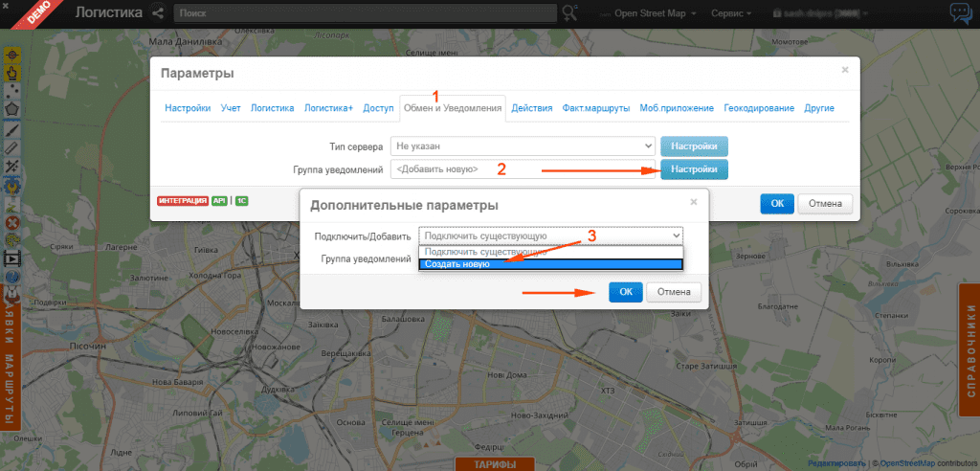Select the polygon drawing tool
The image size is (980, 471).
[x=11, y=110]
